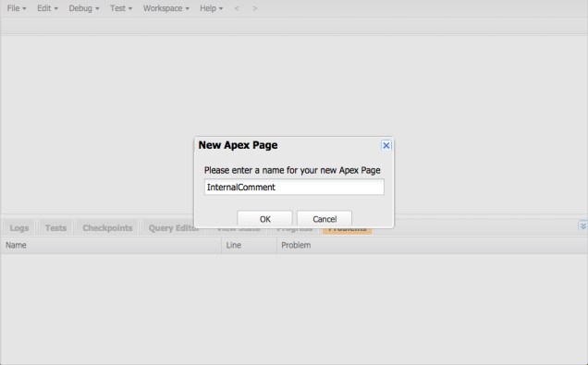This screenshot has height=365, width=588.
Task: Open the File menu
Action: pos(17,8)
